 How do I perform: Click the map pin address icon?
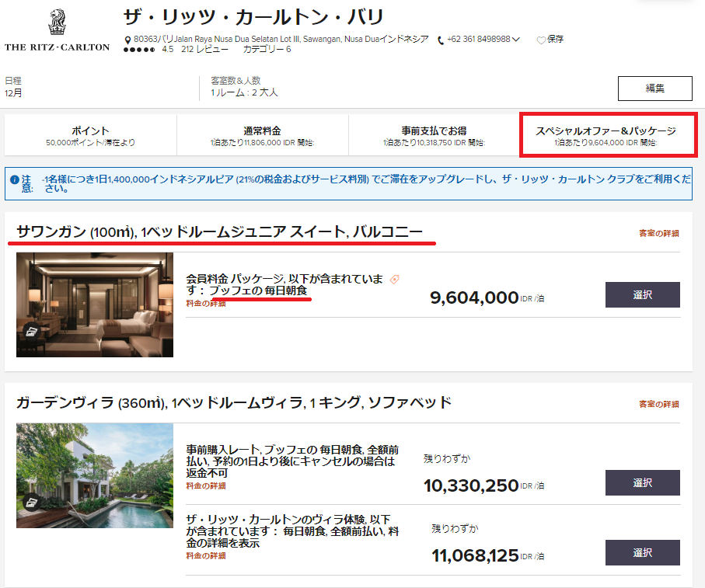pos(127,40)
